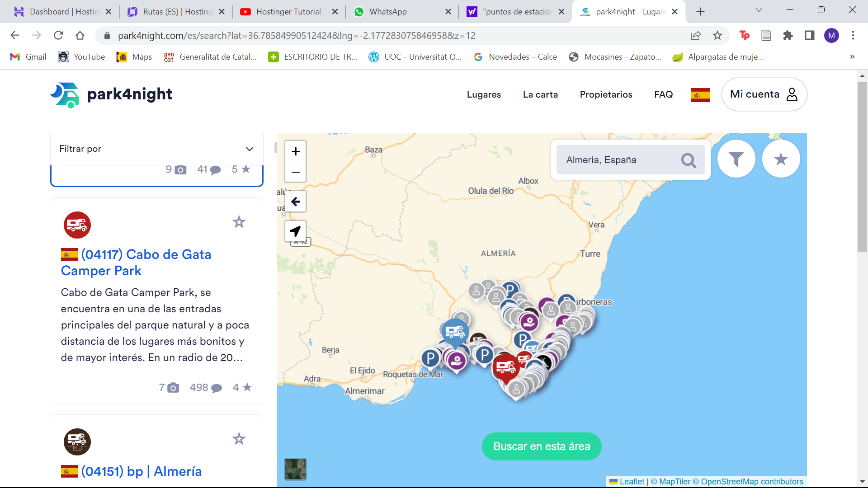Open Mi cuenta account menu

[764, 94]
